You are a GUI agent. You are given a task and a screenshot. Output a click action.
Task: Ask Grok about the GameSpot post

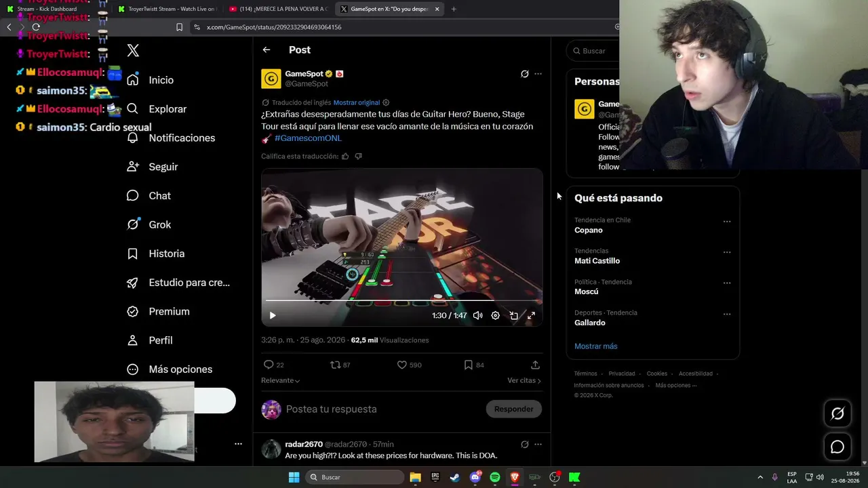[524, 74]
